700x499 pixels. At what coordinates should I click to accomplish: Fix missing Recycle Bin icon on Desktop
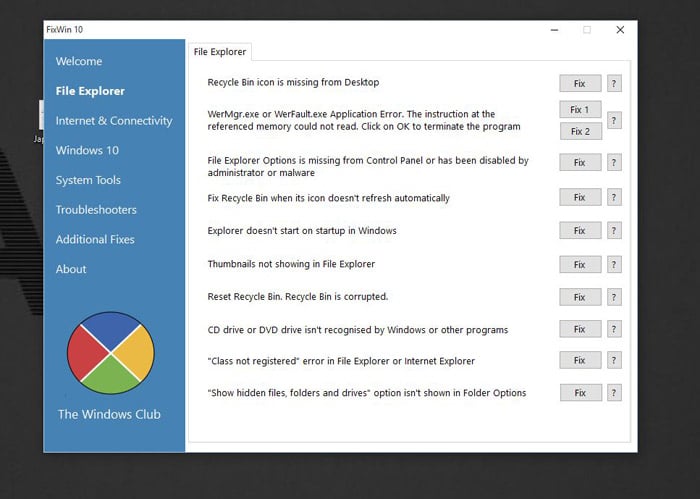click(x=580, y=83)
